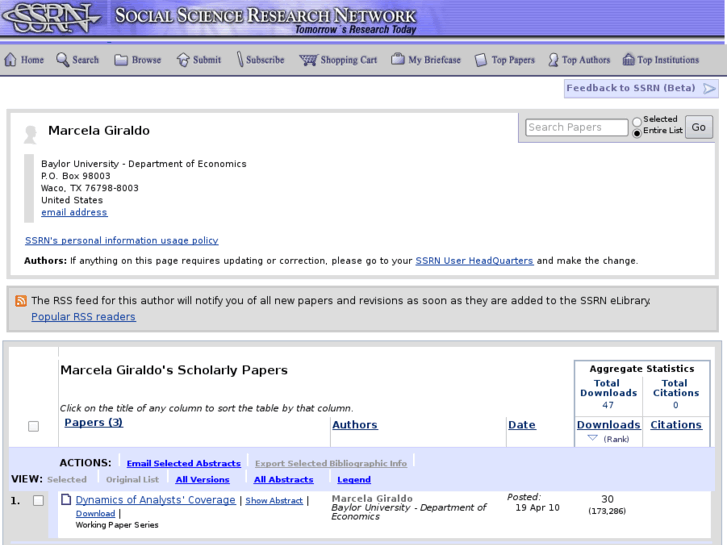The image size is (727, 545).
Task: Click Total Citations value 0
Action: 676,405
